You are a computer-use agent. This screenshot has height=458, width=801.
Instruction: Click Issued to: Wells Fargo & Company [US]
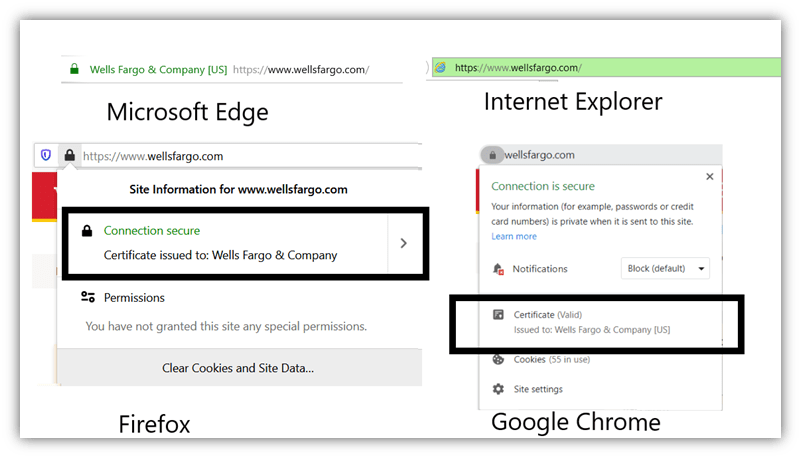click(x=592, y=330)
